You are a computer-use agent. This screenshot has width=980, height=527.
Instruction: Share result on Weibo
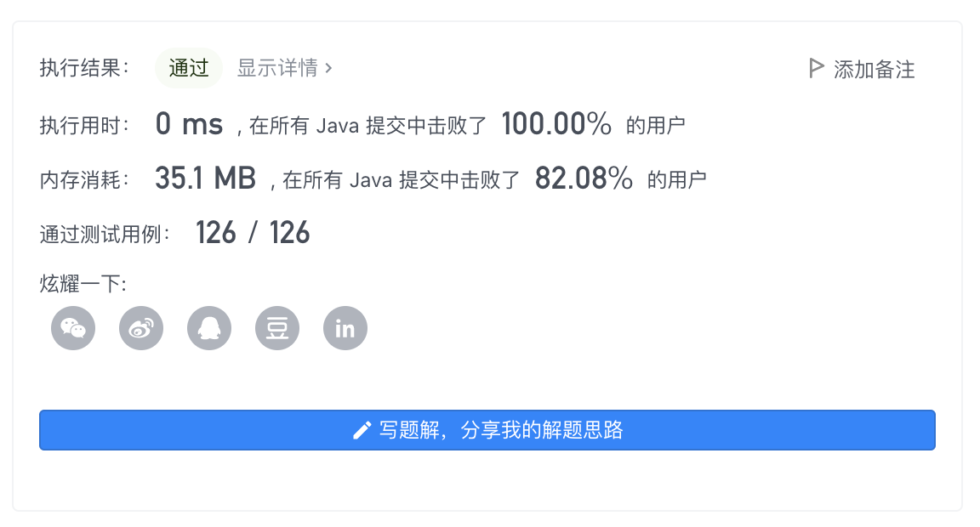click(141, 328)
